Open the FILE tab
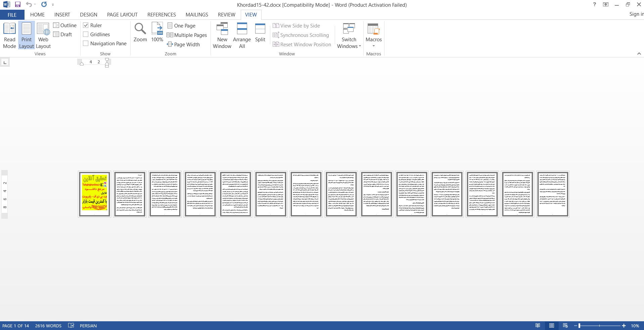 12,15
